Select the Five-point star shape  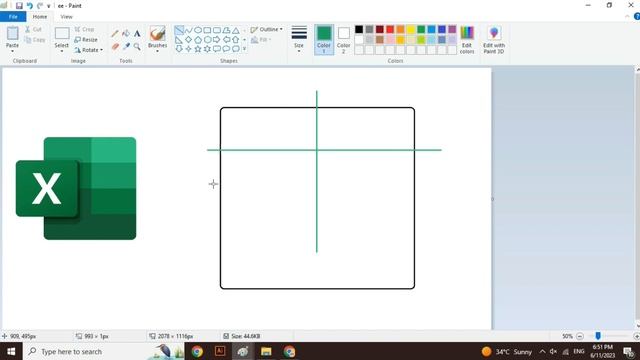(x=198, y=49)
